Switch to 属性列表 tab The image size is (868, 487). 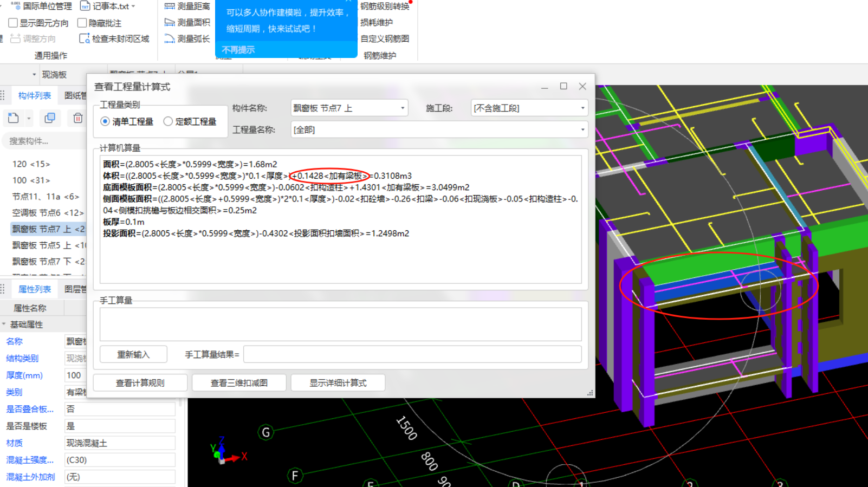(35, 289)
